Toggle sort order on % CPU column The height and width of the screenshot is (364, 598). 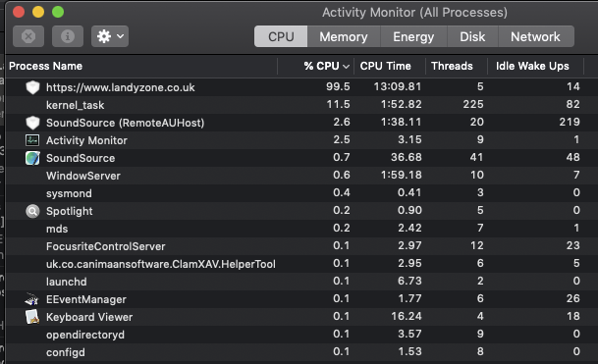(326, 67)
